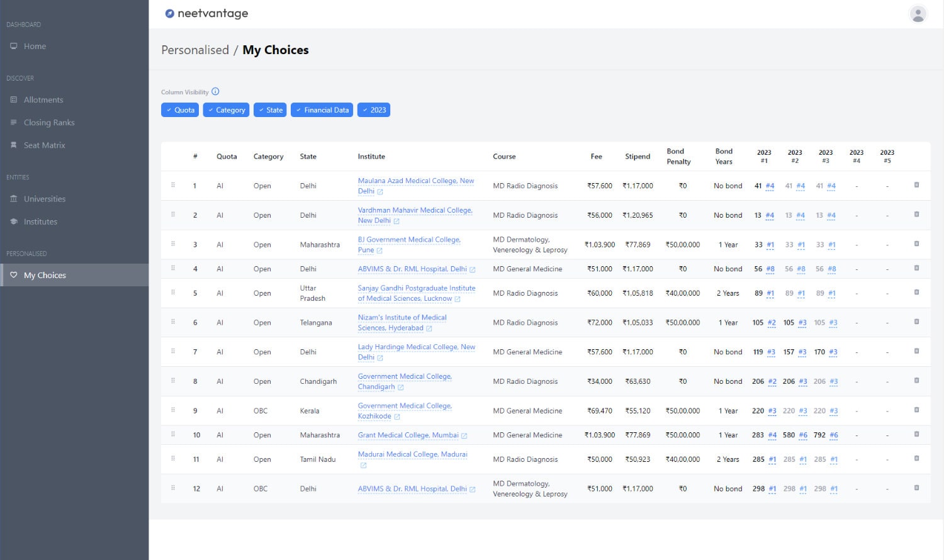Open Universities from the sidebar
The image size is (944, 560).
[44, 199]
